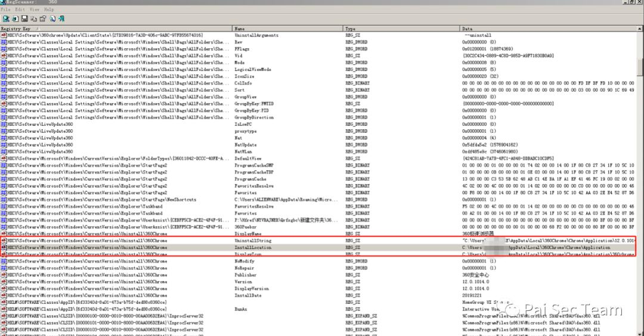The image size is (644, 336).
Task: Click the Explorer\StartPage\NewShortcuts registry key
Action: point(102,200)
